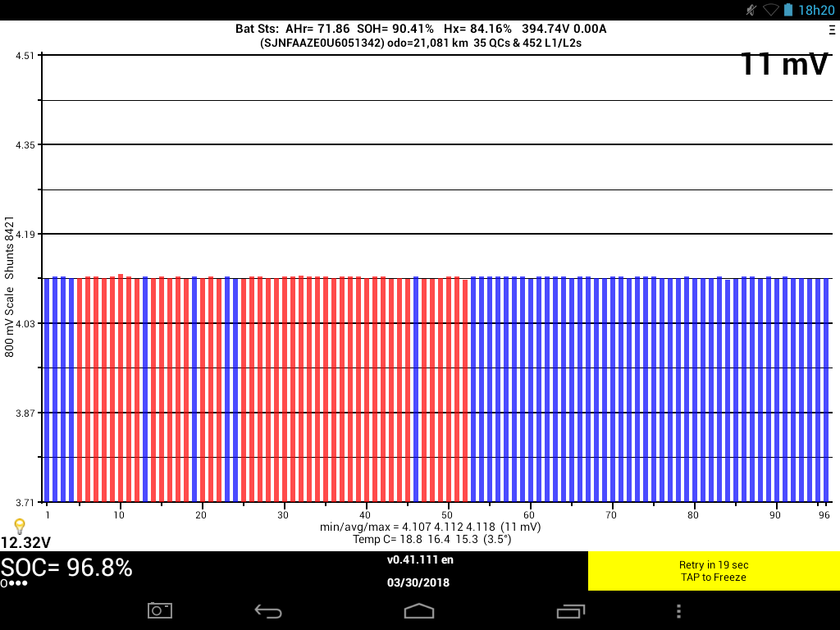Tap the page indicator dots under SOC

click(x=14, y=583)
